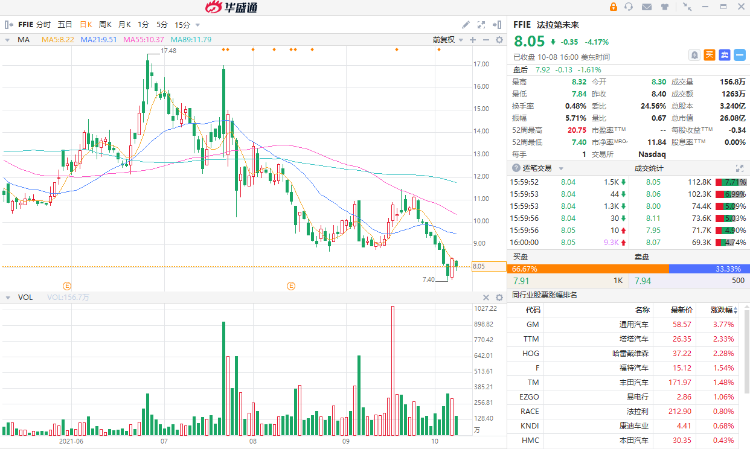Select the 15分 timeframe tab
750x449 pixels.
(x=182, y=24)
